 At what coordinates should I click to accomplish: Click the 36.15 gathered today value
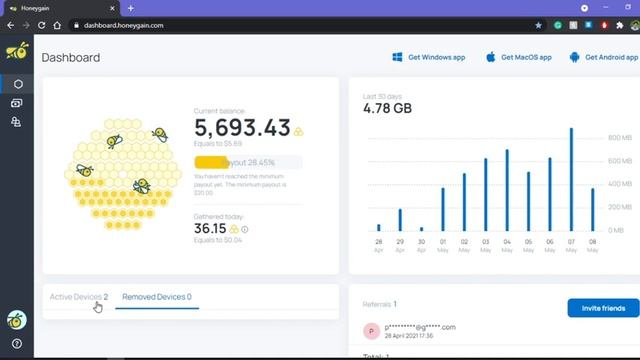(210, 229)
